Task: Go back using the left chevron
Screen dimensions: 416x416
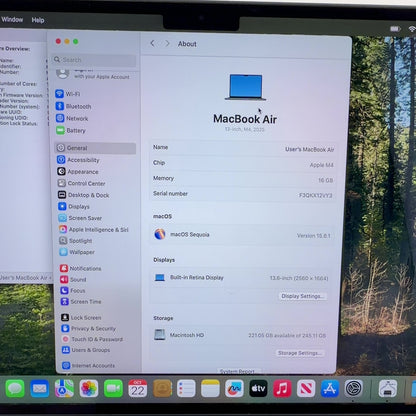Action: (x=152, y=43)
